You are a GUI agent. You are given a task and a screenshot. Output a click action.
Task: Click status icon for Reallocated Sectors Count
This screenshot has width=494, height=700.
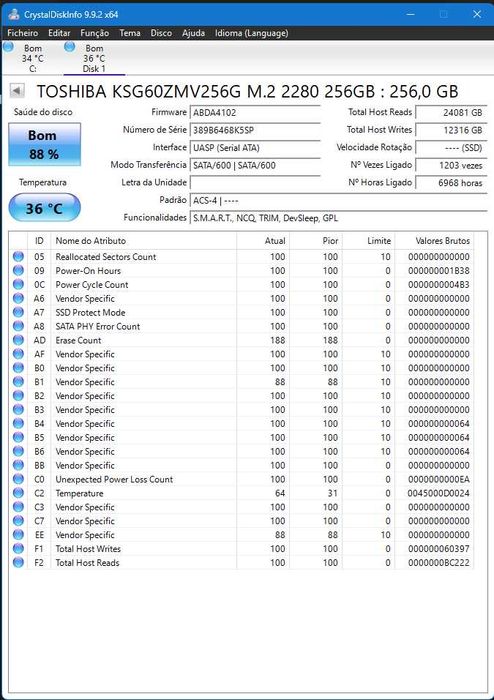pyautogui.click(x=18, y=257)
